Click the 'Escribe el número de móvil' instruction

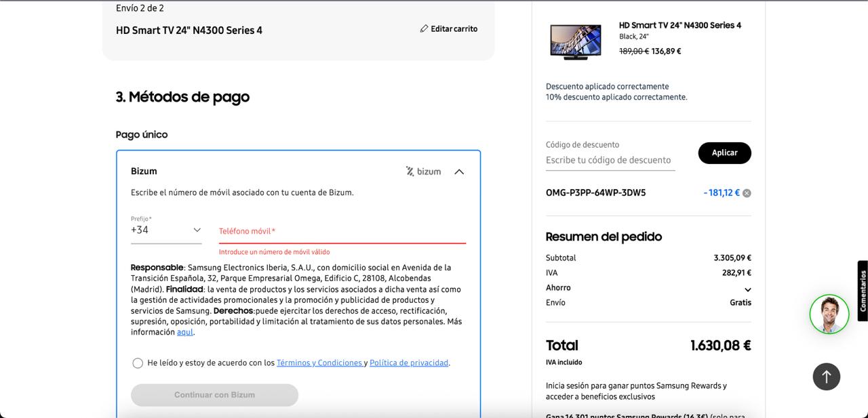242,193
